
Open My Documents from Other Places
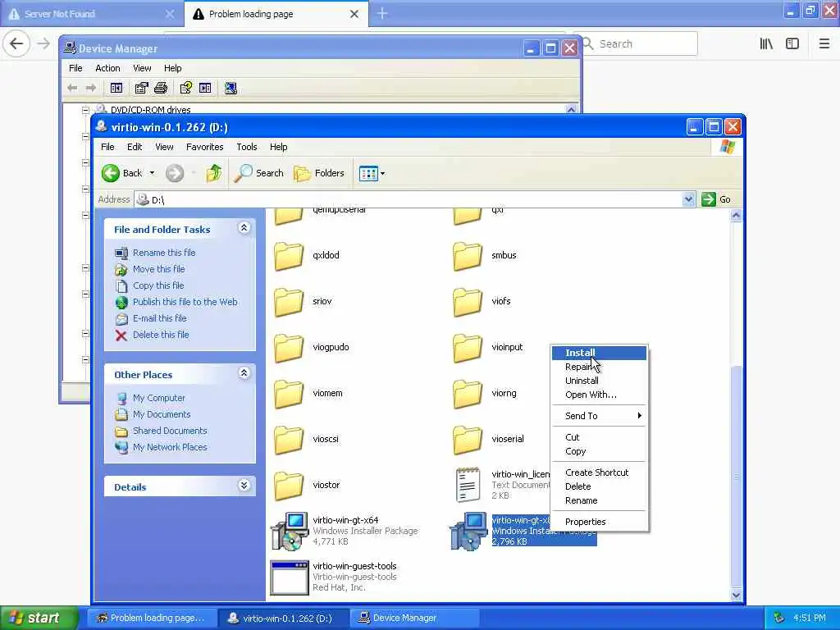tap(162, 414)
